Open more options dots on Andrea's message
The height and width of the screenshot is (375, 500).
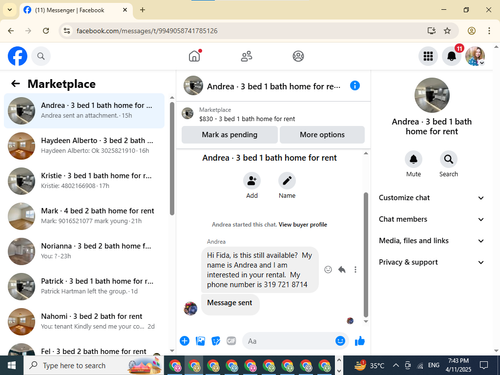point(355,269)
